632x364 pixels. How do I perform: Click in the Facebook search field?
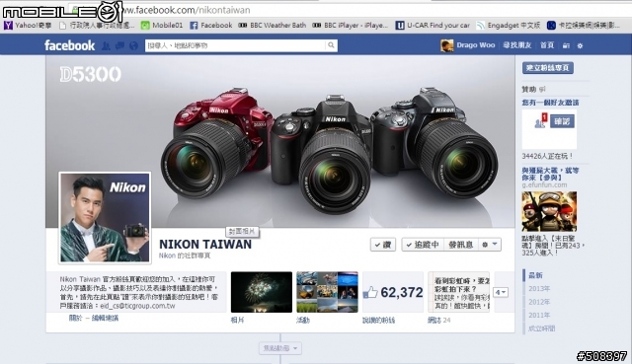click(235, 45)
